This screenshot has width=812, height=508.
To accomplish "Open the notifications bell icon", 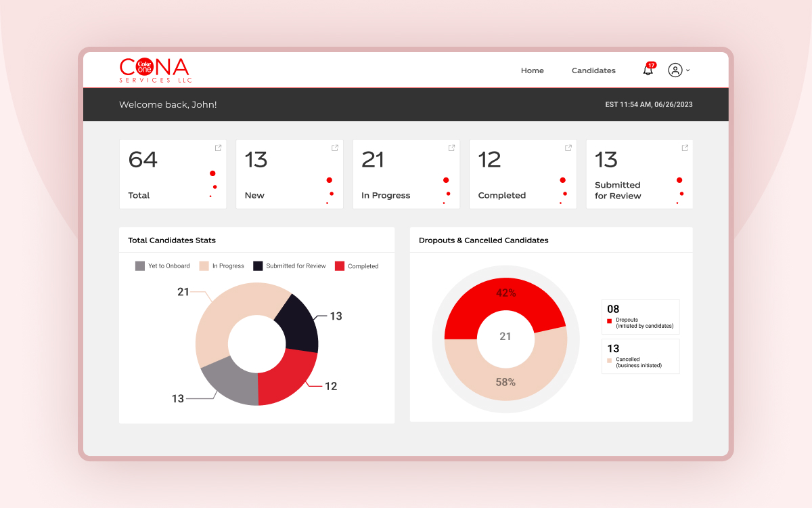I will point(648,71).
